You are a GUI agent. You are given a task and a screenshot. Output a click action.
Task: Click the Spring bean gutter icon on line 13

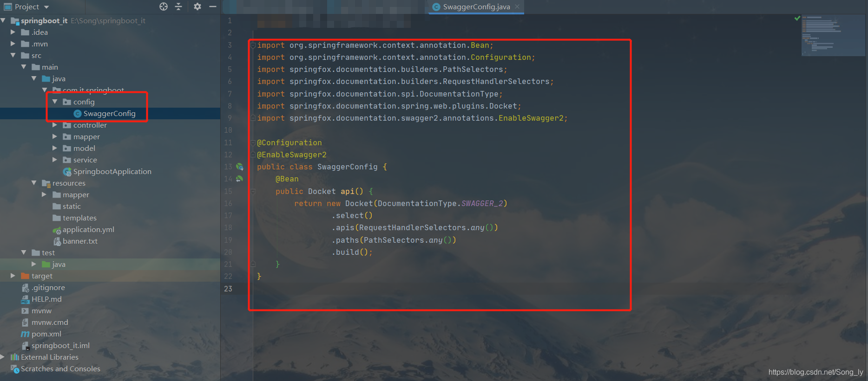240,167
